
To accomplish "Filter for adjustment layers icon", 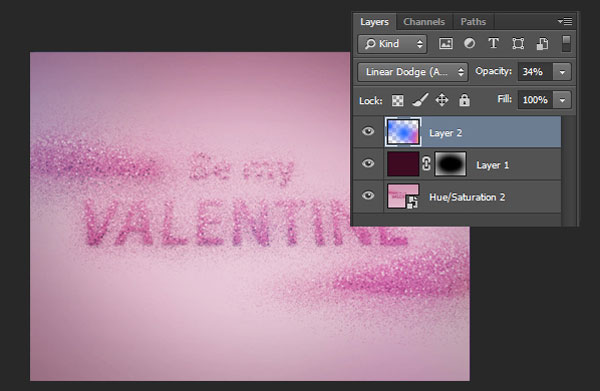I will pyautogui.click(x=470, y=44).
